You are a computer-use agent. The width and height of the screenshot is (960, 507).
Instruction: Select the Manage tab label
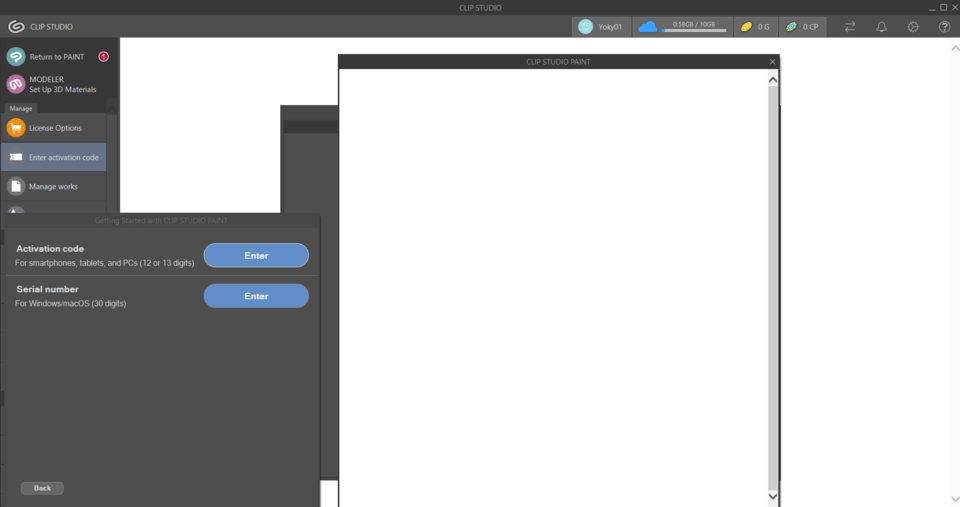click(21, 108)
